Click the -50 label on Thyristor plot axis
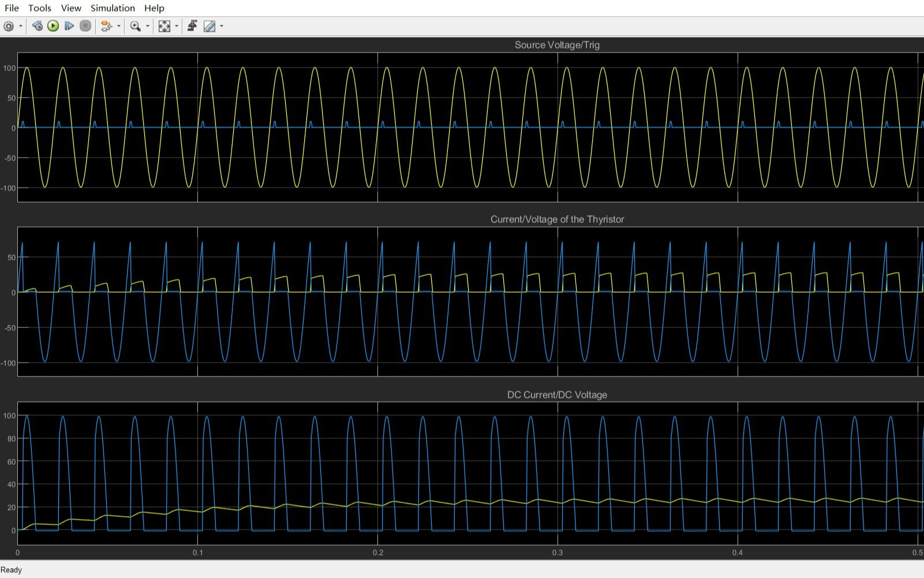Screen dimensions: 924x578 point(10,328)
